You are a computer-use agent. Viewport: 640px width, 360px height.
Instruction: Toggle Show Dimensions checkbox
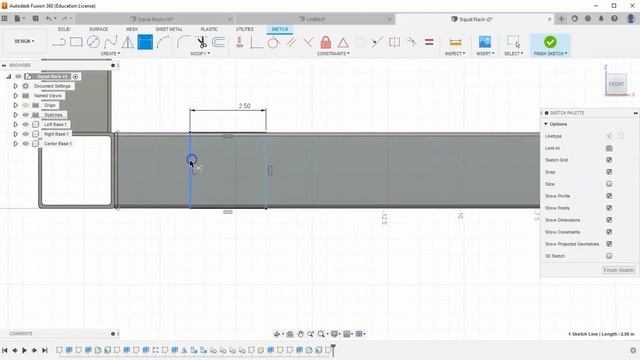(x=609, y=220)
